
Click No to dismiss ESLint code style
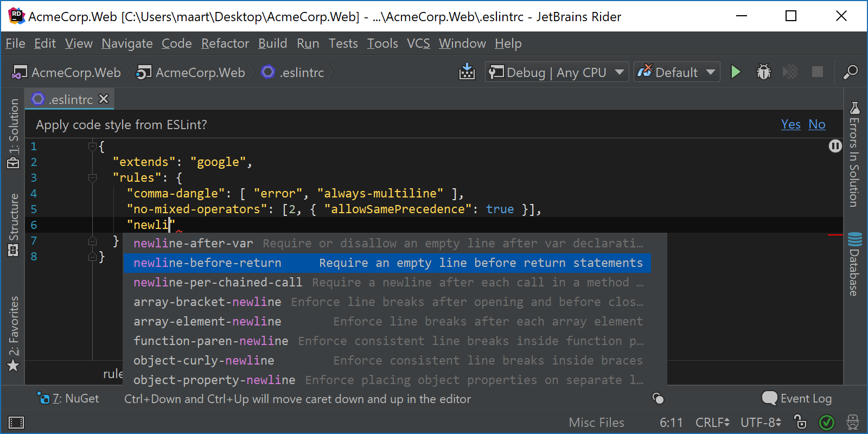point(816,124)
